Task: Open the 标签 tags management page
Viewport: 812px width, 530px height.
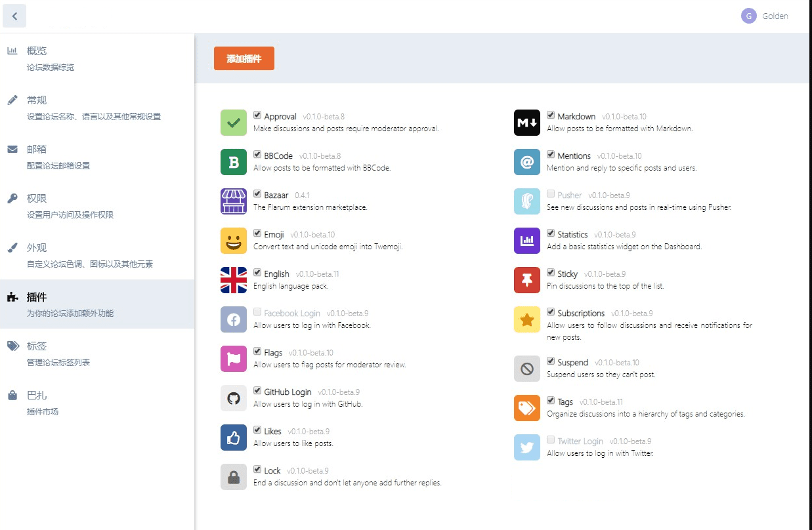Action: pos(37,346)
